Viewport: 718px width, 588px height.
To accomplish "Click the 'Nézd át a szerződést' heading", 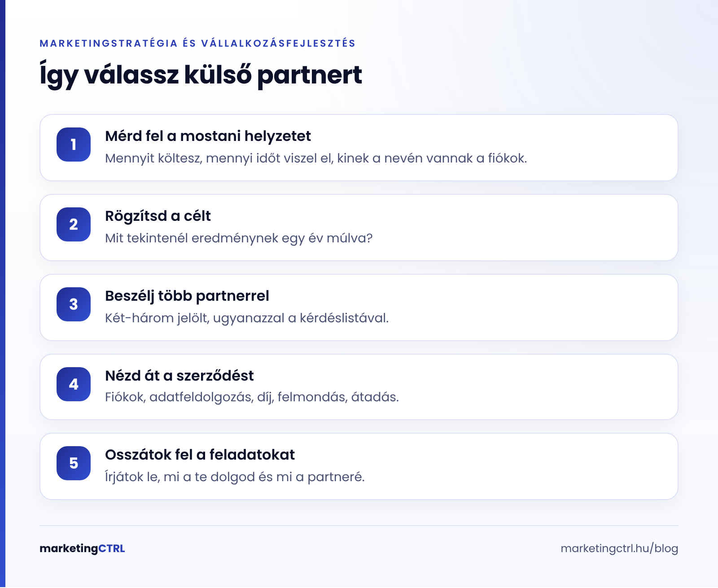I will pos(179,375).
